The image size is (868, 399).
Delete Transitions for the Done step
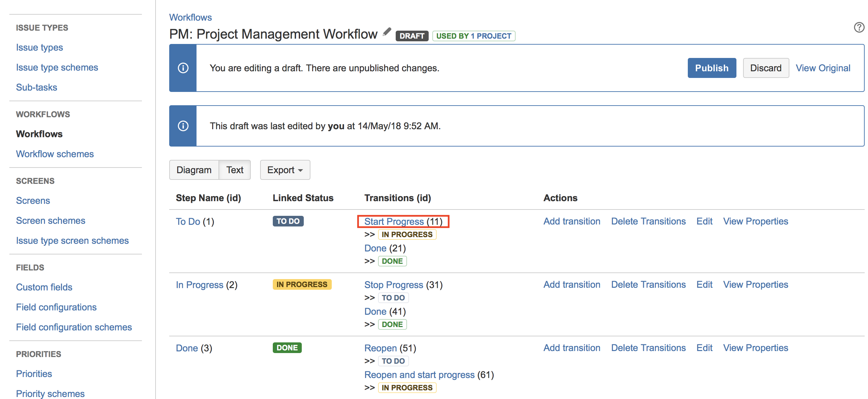point(648,347)
